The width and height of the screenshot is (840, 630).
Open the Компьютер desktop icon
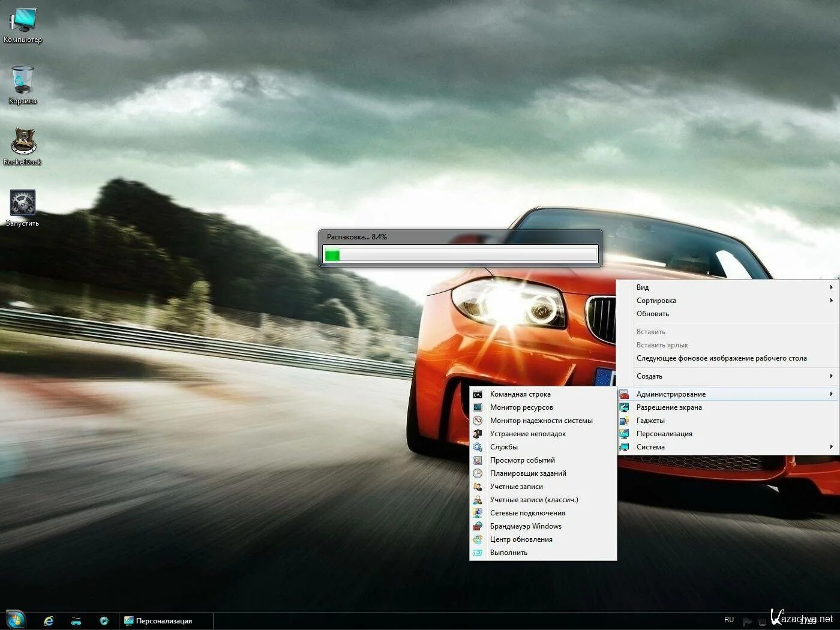(22, 26)
